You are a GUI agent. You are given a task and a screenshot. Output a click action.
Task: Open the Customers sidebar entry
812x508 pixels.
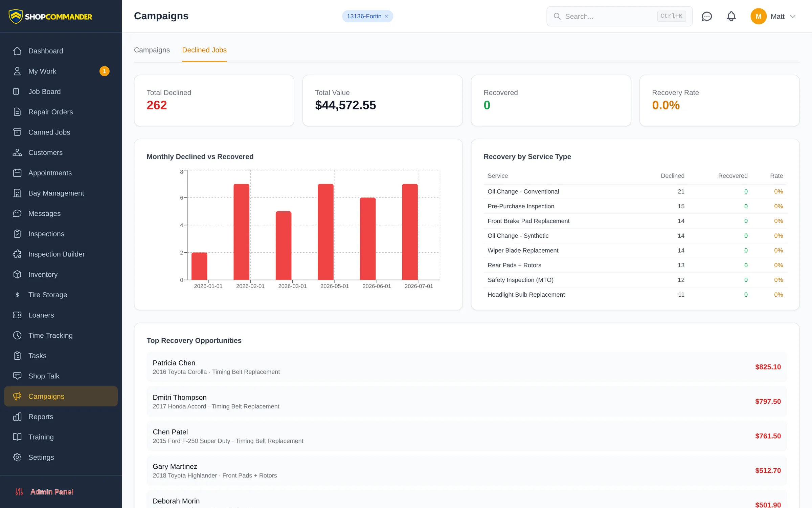pos(61,152)
